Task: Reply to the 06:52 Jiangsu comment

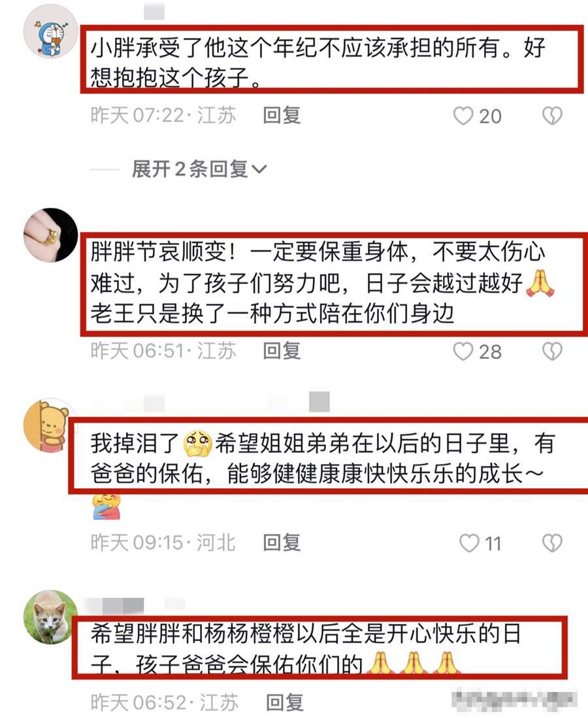Action: click(x=285, y=702)
